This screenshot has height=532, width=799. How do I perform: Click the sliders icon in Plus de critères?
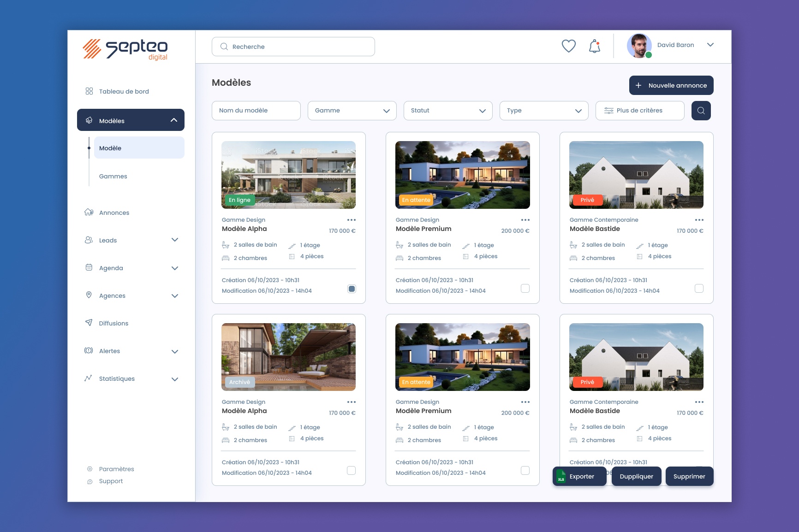click(609, 111)
